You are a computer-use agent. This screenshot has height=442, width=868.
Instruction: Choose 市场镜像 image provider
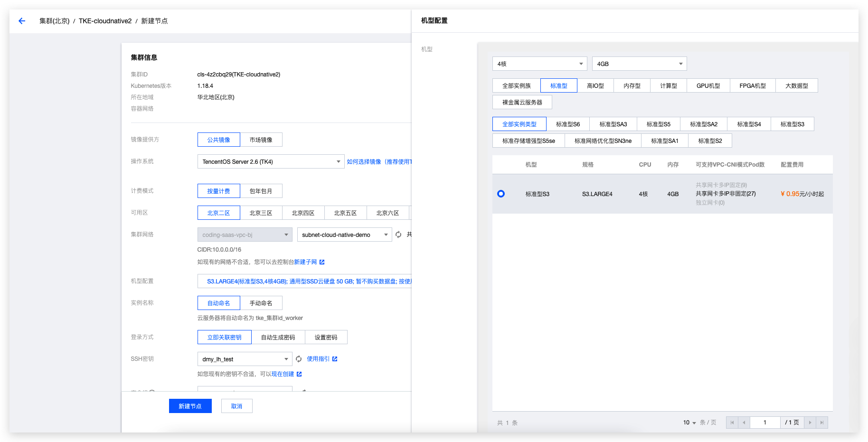(261, 140)
